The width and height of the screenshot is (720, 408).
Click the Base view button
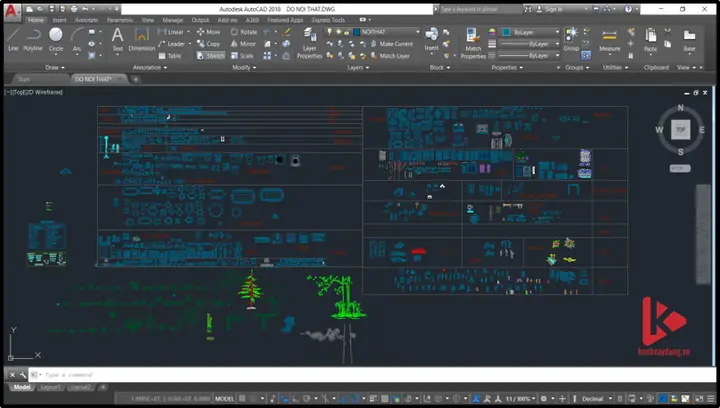click(x=689, y=40)
